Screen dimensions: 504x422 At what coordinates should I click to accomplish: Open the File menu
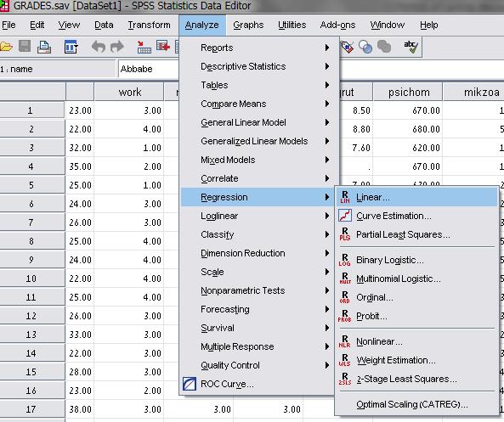point(8,25)
